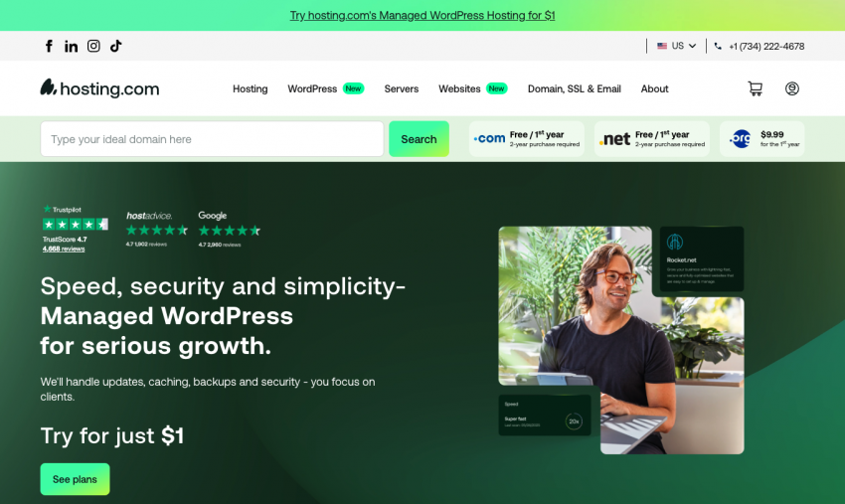Viewport: 845px width, 504px height.
Task: Open the About menu
Action: tap(654, 88)
